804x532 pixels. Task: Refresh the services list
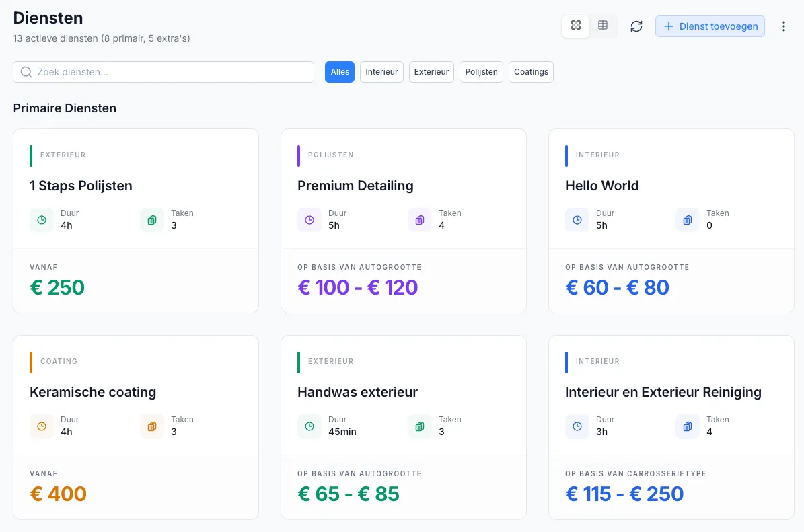coord(636,26)
